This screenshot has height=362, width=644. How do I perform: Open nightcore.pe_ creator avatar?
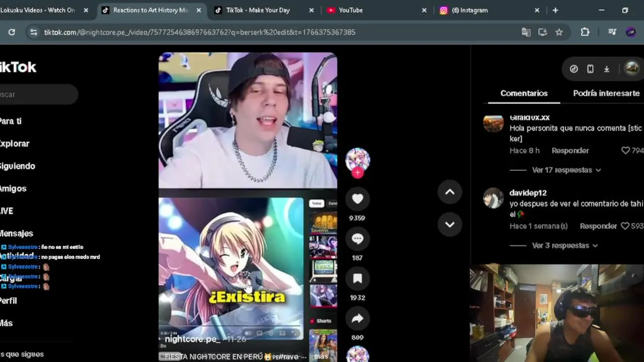coord(357,160)
